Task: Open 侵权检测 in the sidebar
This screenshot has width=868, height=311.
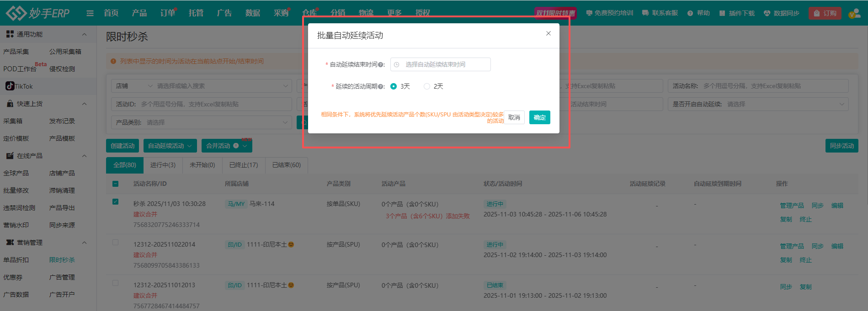Action: click(x=62, y=69)
